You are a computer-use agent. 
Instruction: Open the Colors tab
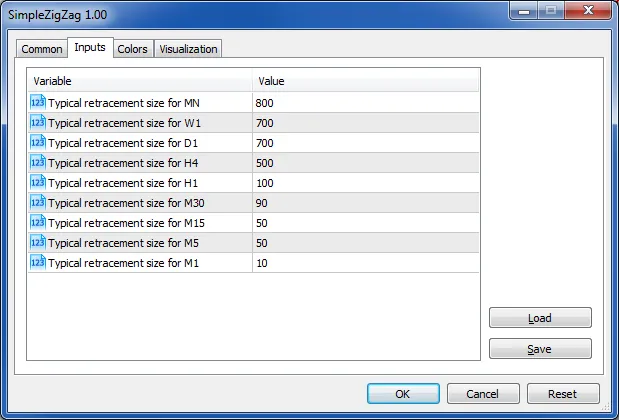tap(132, 49)
